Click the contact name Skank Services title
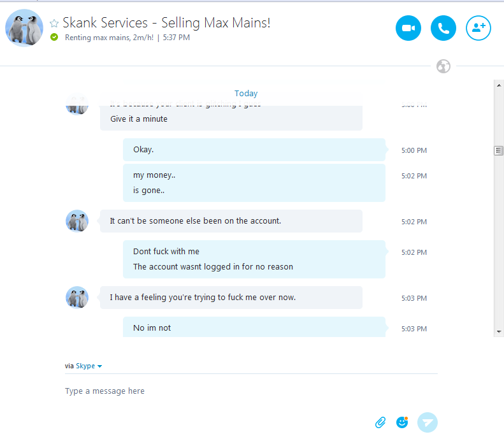This screenshot has height=439, width=504. point(166,23)
